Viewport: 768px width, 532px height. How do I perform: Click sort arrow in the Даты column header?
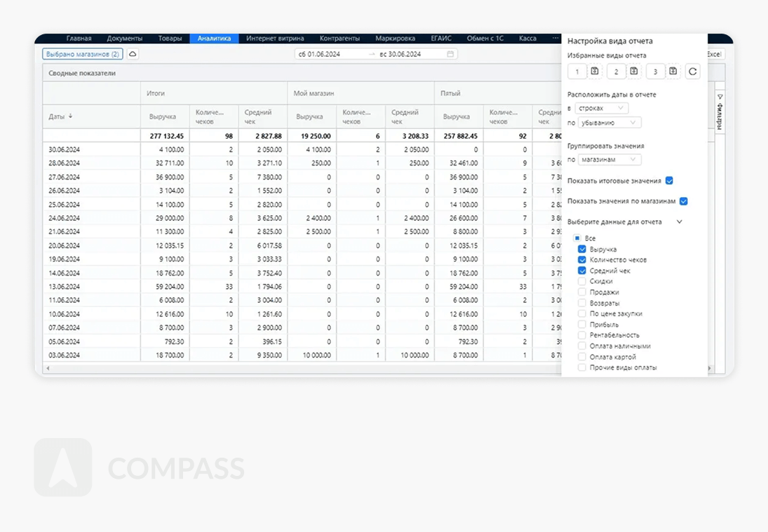click(x=70, y=116)
